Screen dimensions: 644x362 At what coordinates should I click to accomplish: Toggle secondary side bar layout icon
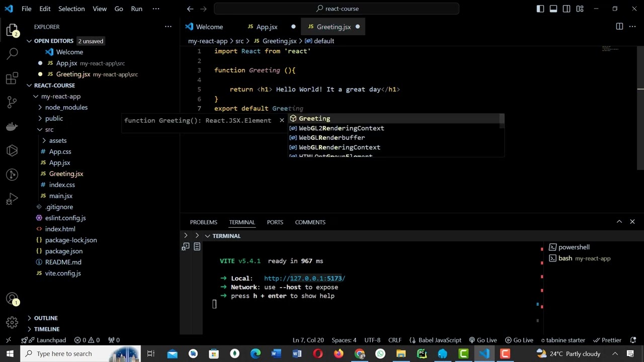[567, 9]
